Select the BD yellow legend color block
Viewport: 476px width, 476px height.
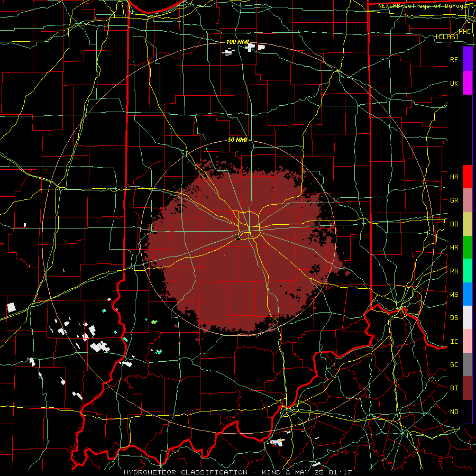tap(467, 224)
